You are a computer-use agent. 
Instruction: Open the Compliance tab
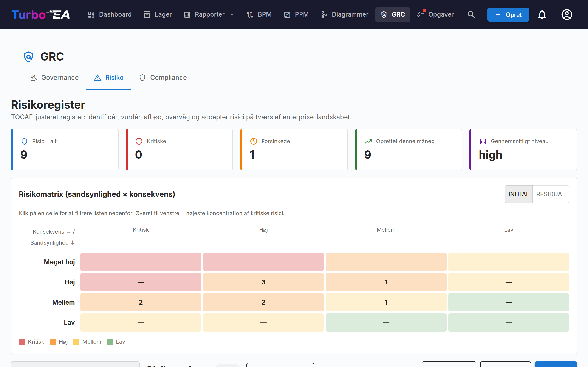pos(163,78)
